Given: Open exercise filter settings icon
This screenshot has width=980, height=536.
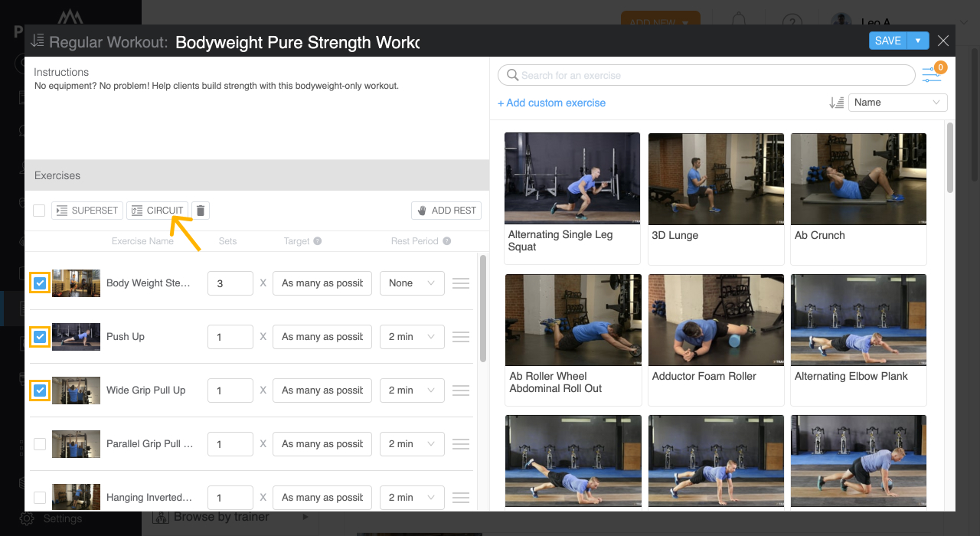Looking at the screenshot, I should point(932,75).
